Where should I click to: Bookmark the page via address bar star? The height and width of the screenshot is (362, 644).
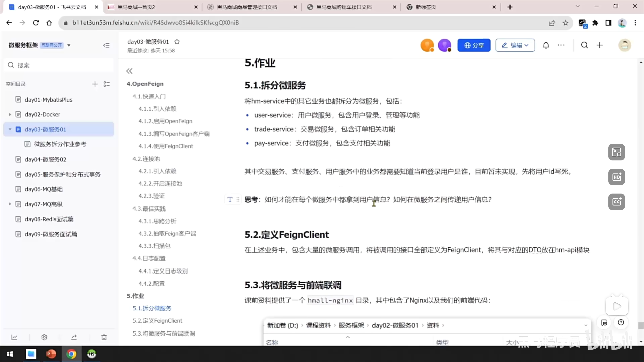pos(566,23)
